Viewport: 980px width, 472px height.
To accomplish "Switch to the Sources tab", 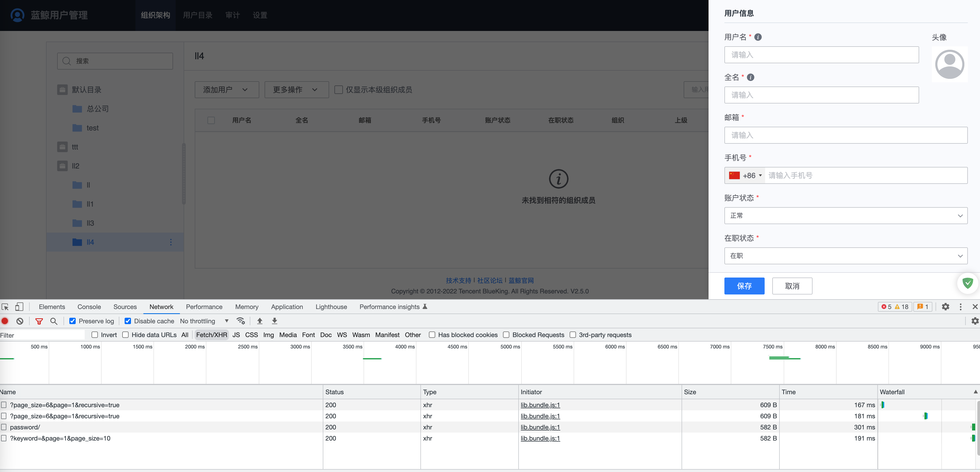I will coord(125,307).
